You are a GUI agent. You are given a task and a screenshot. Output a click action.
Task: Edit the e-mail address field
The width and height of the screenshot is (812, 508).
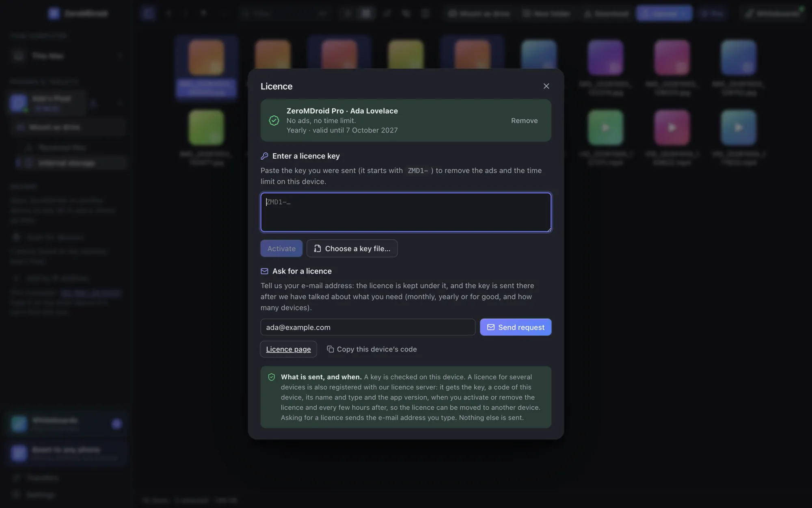tap(368, 327)
